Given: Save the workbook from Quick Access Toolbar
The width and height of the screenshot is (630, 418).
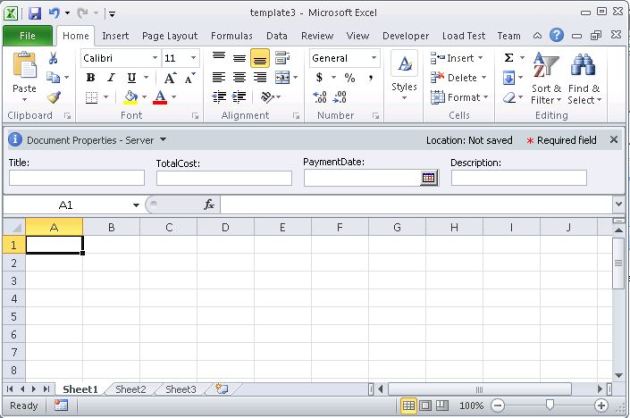Looking at the screenshot, I should (x=34, y=13).
